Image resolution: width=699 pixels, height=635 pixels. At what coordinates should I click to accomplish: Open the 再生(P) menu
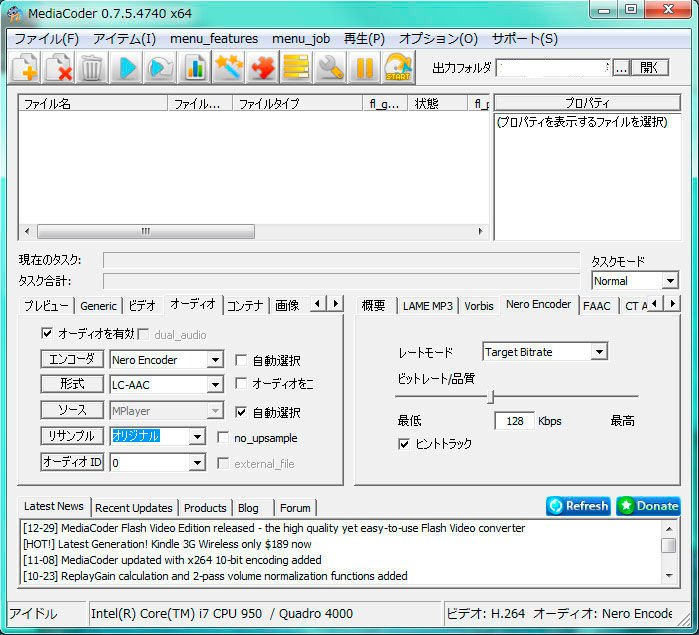coord(364,39)
